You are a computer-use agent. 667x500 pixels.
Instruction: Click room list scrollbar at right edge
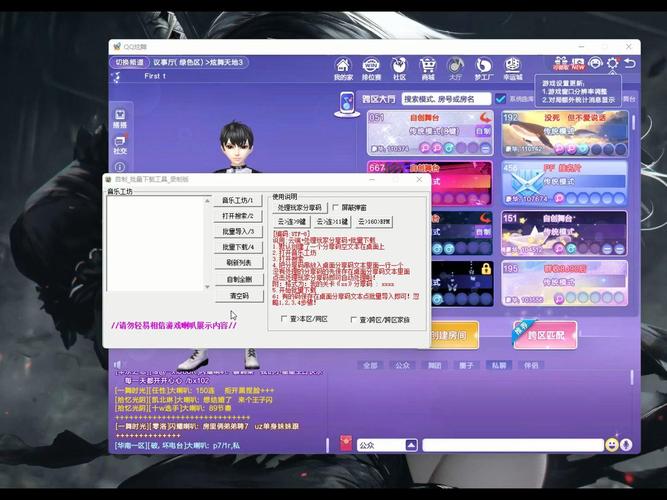[x=633, y=123]
